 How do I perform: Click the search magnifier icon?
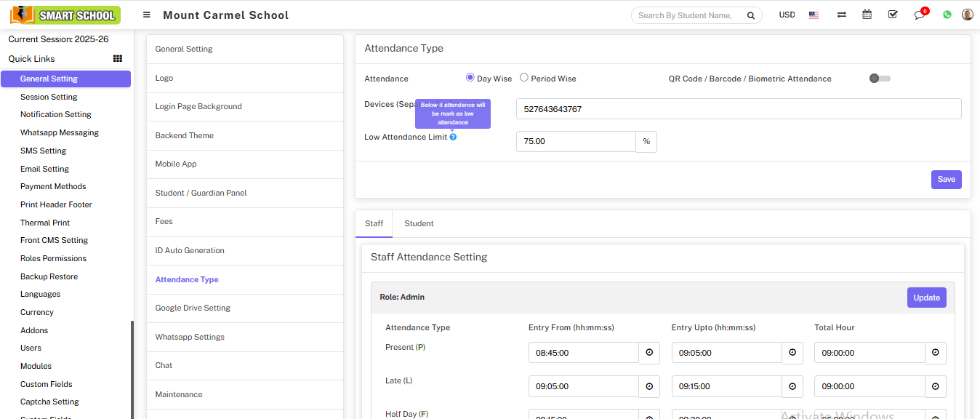[x=750, y=15]
